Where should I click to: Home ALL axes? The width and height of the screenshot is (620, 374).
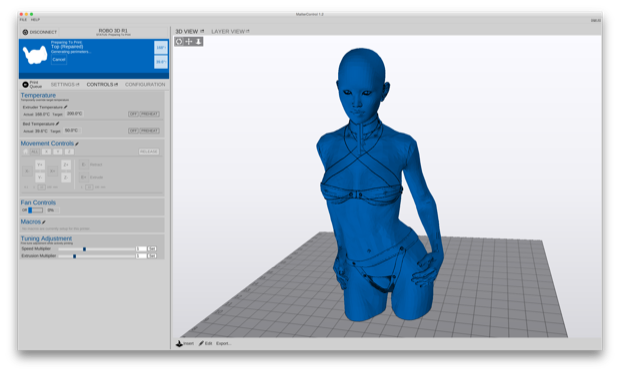[35, 152]
